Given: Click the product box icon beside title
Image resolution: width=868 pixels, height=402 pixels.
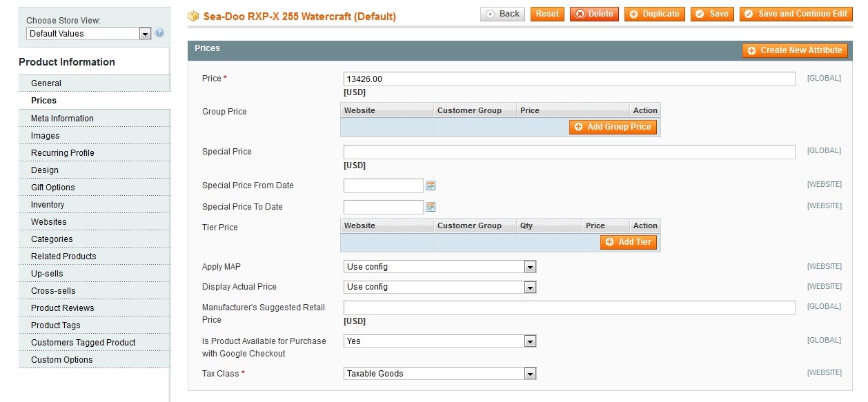Looking at the screenshot, I should [x=194, y=15].
